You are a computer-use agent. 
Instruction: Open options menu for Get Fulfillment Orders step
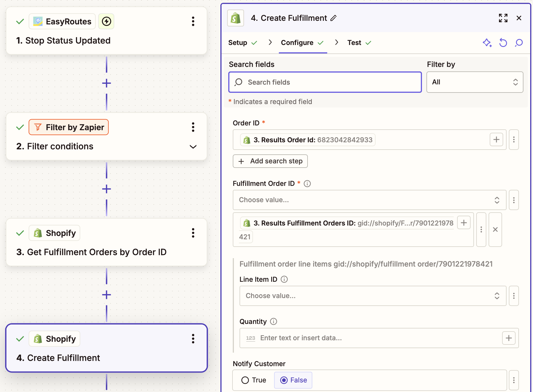click(193, 233)
